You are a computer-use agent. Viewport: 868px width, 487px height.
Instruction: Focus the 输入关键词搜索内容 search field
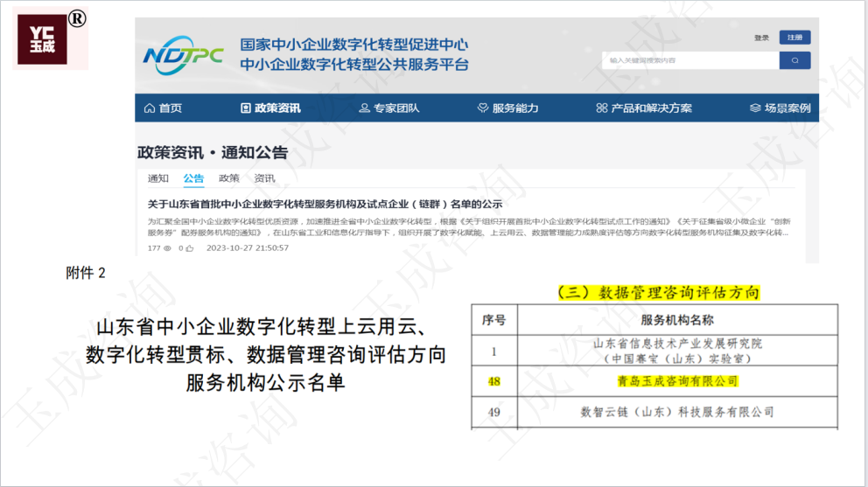point(690,60)
